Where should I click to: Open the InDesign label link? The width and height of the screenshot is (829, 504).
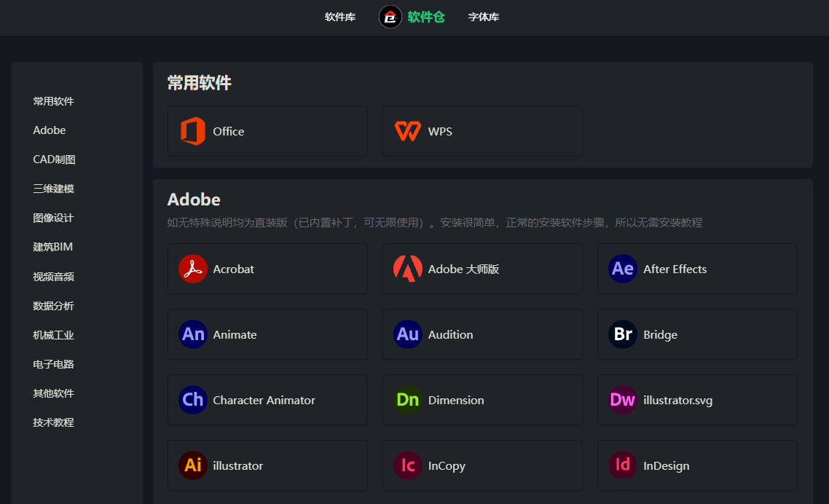666,466
